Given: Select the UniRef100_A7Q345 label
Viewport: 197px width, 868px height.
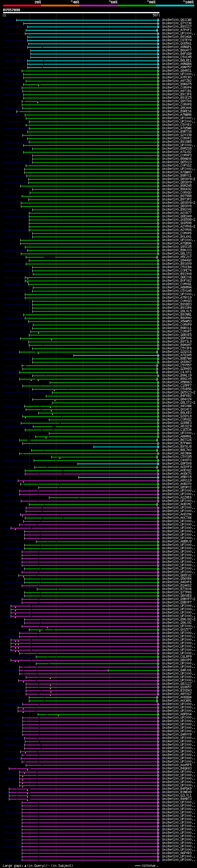Looking at the screenshot, I should 177,355.
